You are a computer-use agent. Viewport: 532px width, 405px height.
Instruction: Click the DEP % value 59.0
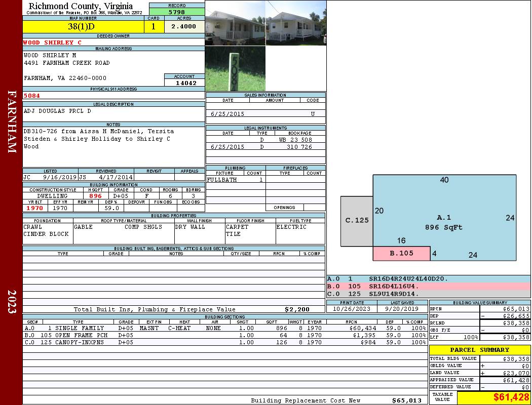click(x=111, y=208)
